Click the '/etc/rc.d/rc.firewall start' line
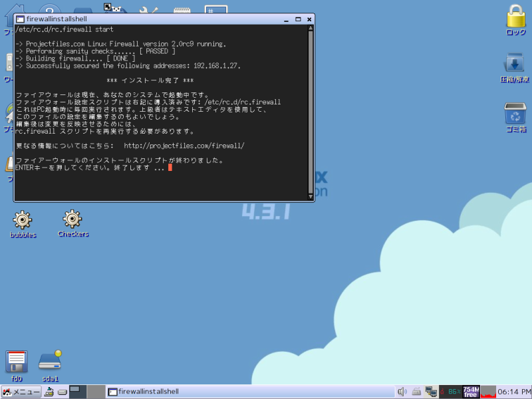Screen dimensions: 532x399 (64, 29)
